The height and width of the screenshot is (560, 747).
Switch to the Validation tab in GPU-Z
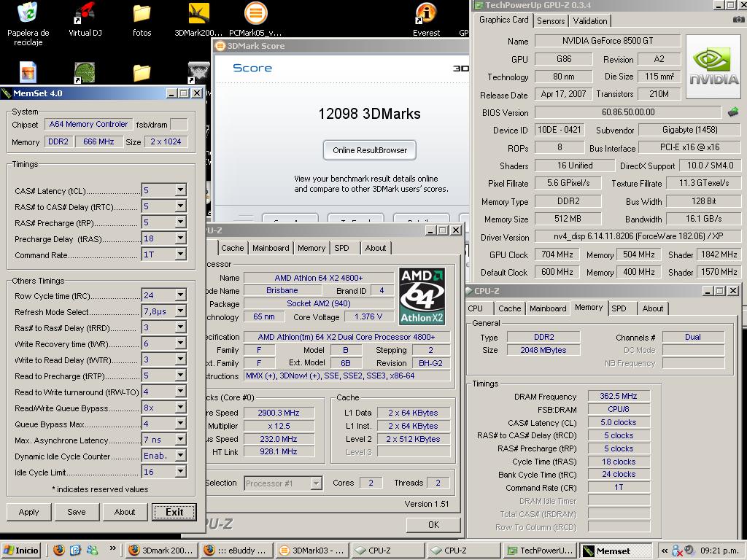(589, 20)
